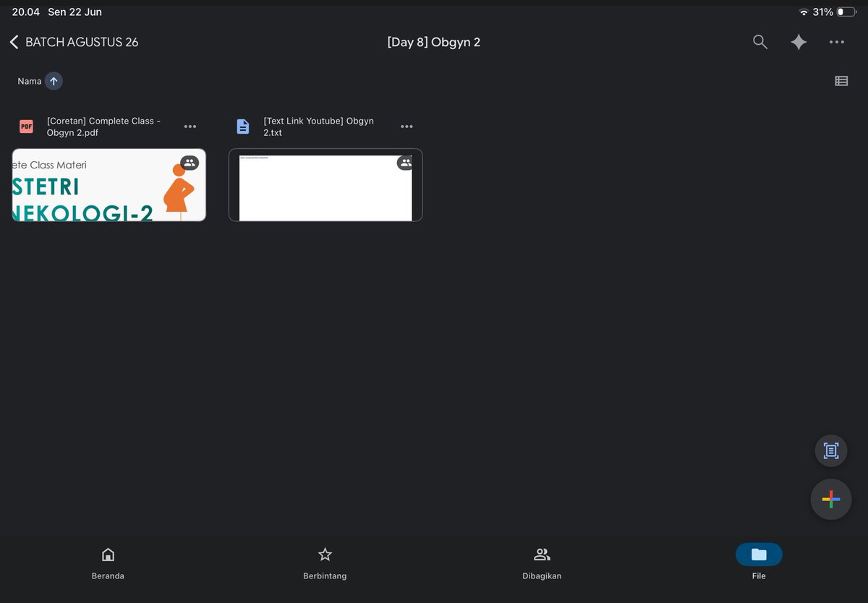Open more options for Coretan Complete Class PDF
Viewport: 868px width, 603px height.
pos(190,127)
